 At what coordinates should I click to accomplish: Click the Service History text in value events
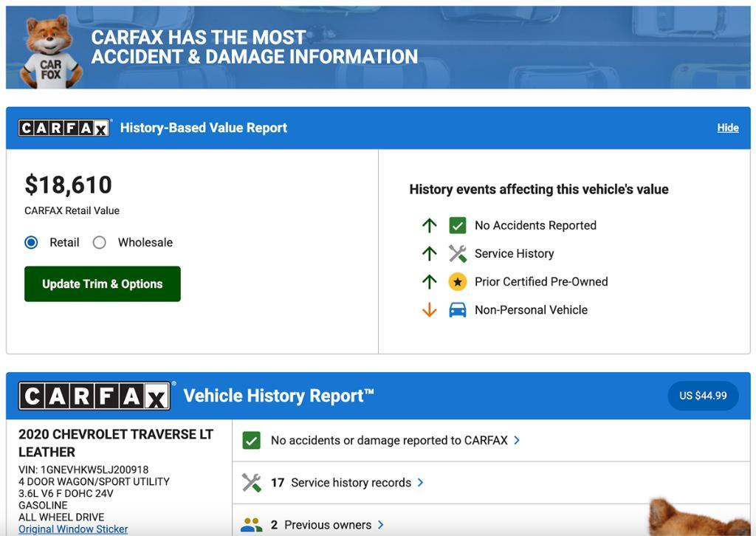515,253
